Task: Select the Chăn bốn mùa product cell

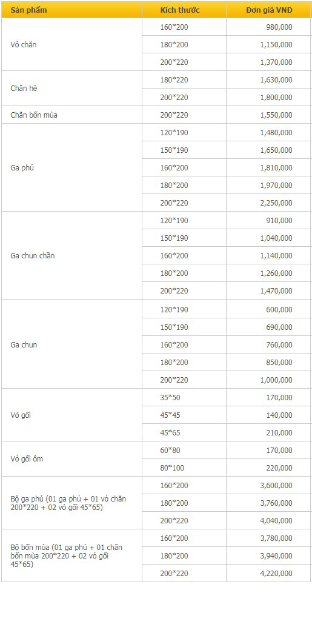Action: [x=72, y=115]
